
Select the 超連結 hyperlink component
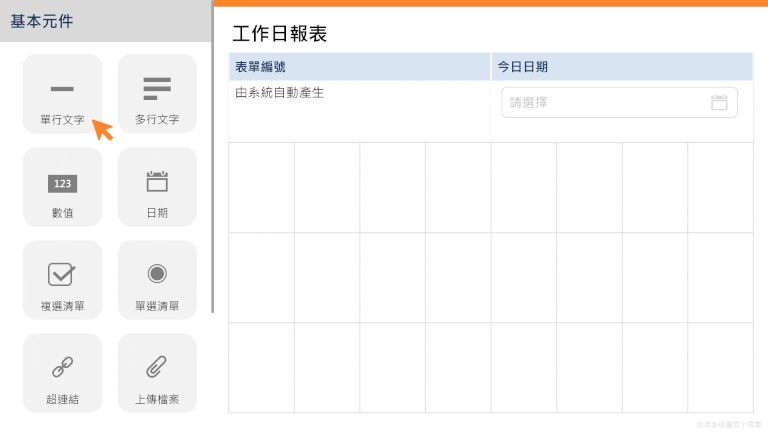pyautogui.click(x=62, y=373)
